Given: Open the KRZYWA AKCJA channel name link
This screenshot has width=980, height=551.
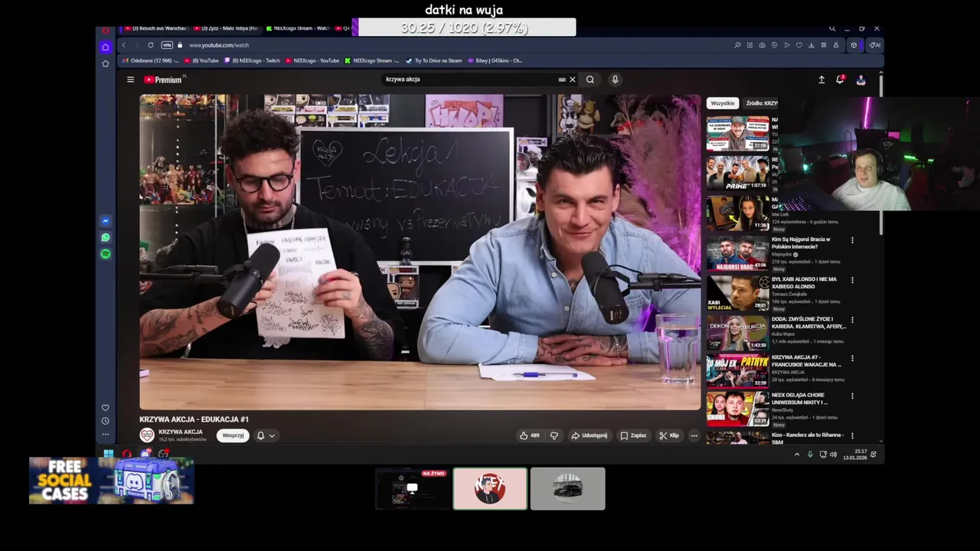Looking at the screenshot, I should [x=181, y=432].
